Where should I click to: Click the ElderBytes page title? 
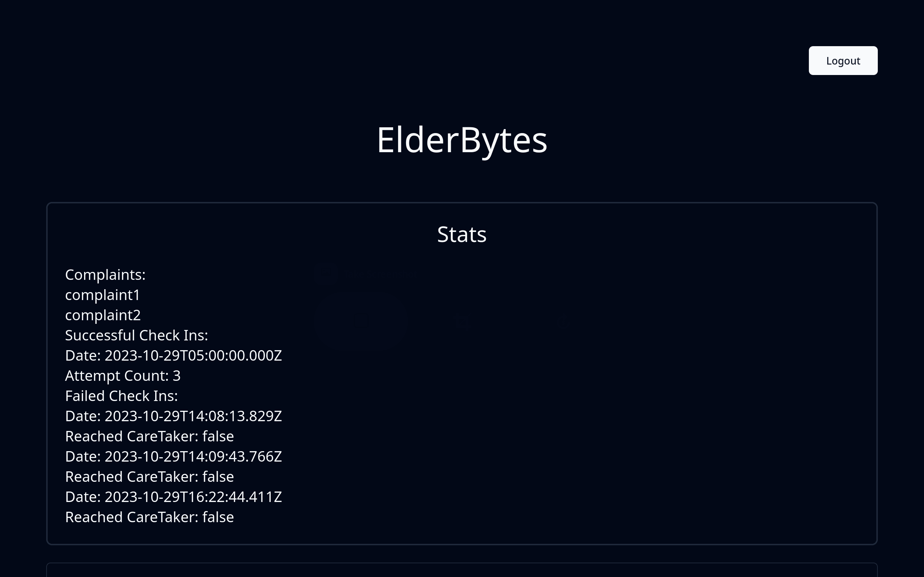[x=462, y=140]
